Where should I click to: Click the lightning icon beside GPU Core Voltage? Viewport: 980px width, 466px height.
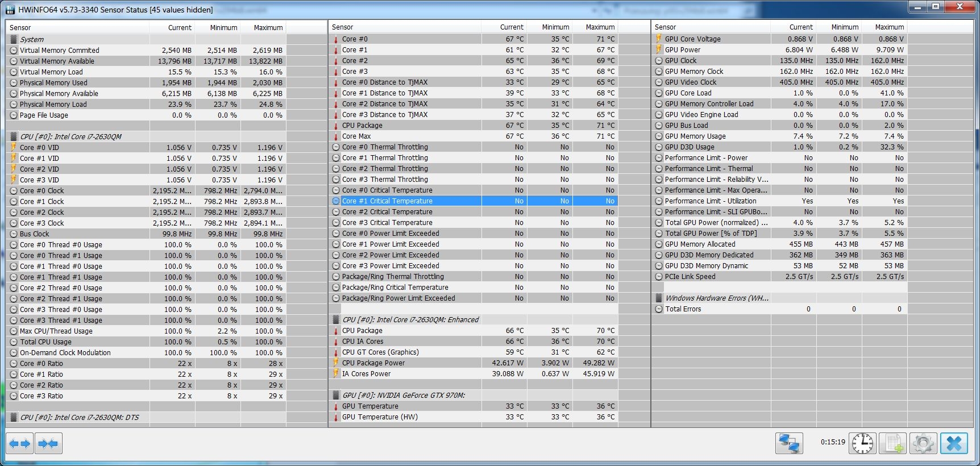pos(659,39)
